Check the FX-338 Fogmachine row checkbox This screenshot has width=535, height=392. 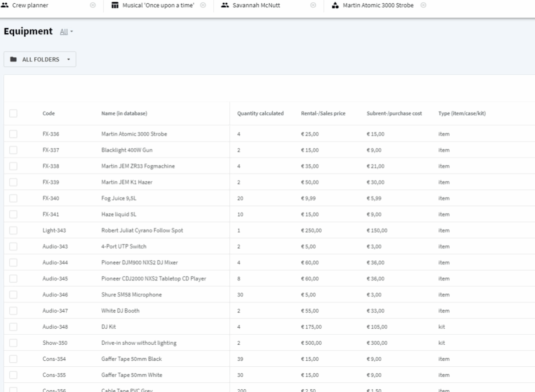point(13,166)
